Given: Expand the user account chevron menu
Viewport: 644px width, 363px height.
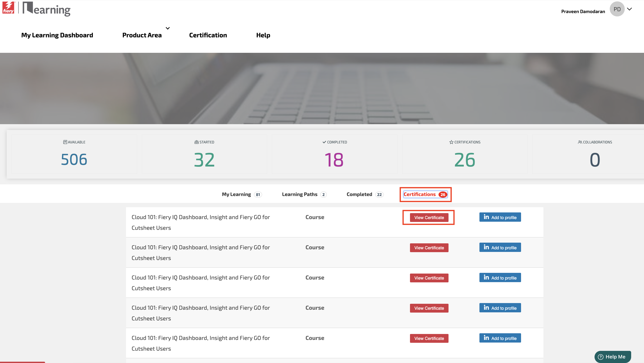Looking at the screenshot, I should (x=629, y=9).
